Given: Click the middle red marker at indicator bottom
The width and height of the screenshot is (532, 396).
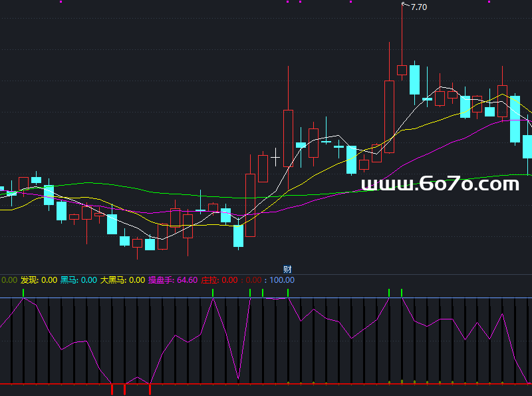Looking at the screenshot, I should pyautogui.click(x=125, y=389).
